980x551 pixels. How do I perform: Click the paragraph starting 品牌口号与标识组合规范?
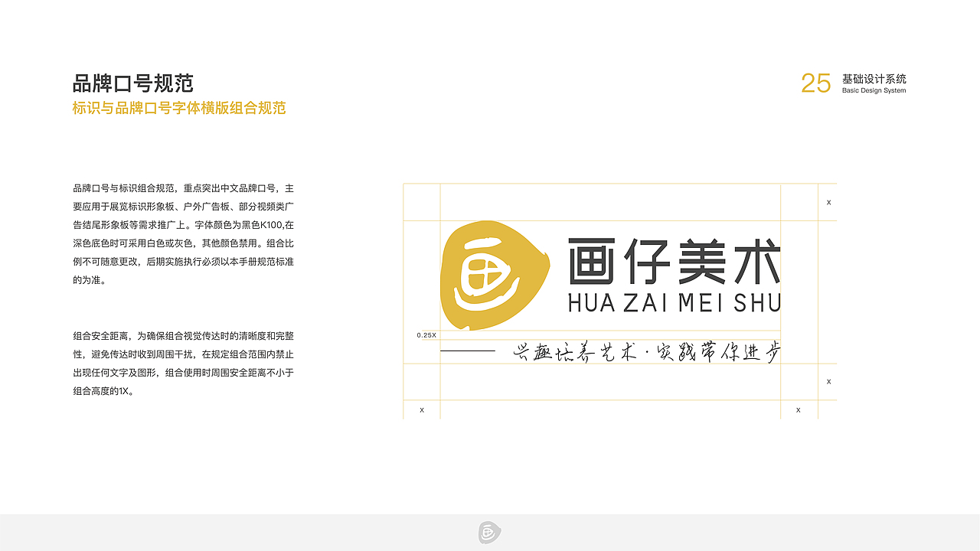[184, 234]
